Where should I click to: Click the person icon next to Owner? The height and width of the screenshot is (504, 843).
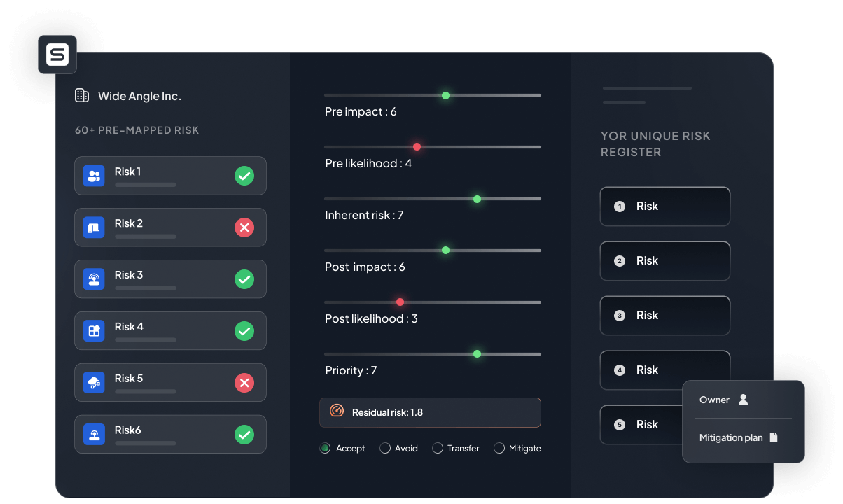(x=744, y=400)
